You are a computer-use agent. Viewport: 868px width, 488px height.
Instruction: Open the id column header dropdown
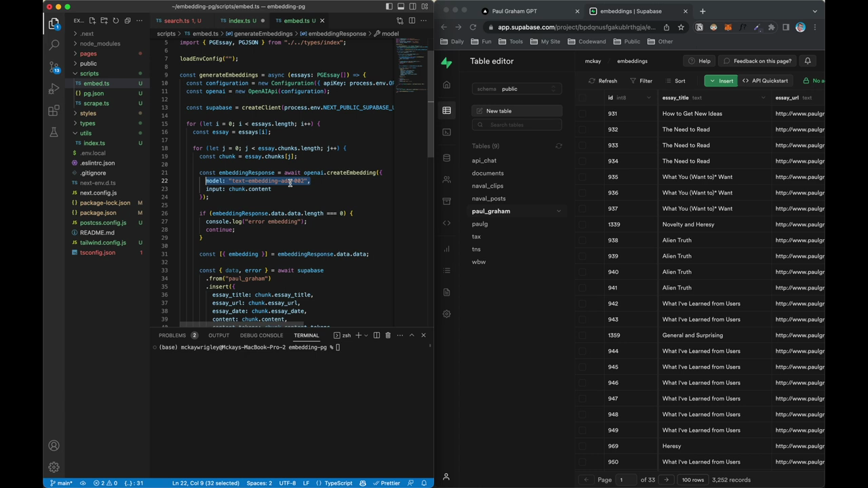648,98
